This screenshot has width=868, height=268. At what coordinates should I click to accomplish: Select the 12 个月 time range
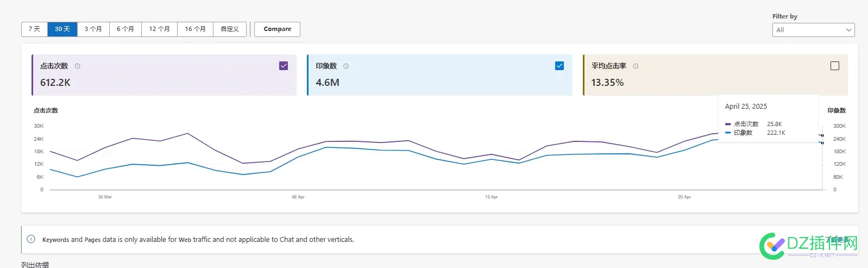click(x=159, y=29)
